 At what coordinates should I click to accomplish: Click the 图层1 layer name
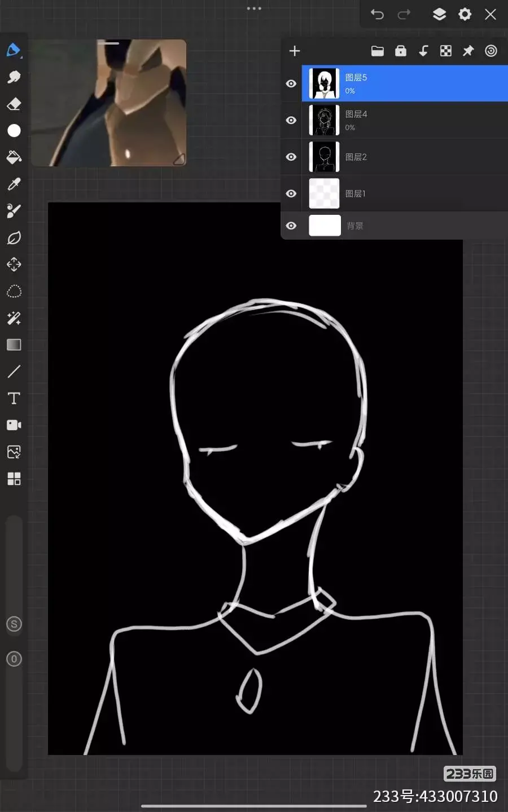point(356,193)
